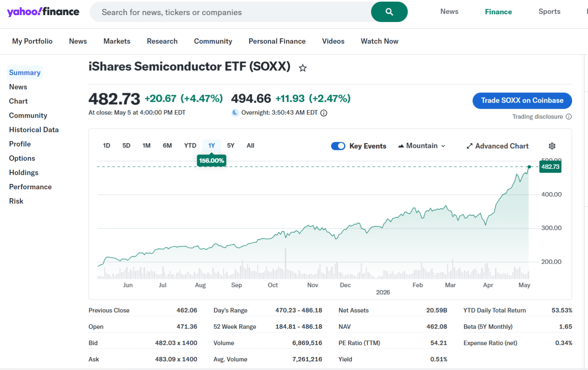Click the 482.73 price marker on chart
The width and height of the screenshot is (588, 370).
click(550, 167)
